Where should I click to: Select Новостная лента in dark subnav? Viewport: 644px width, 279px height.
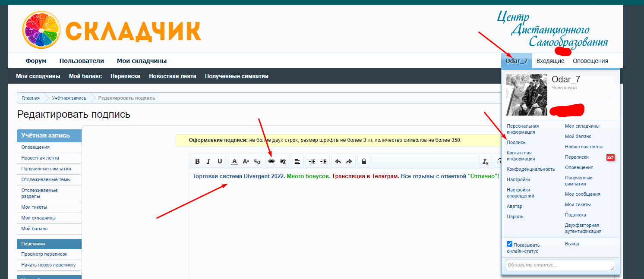173,76
